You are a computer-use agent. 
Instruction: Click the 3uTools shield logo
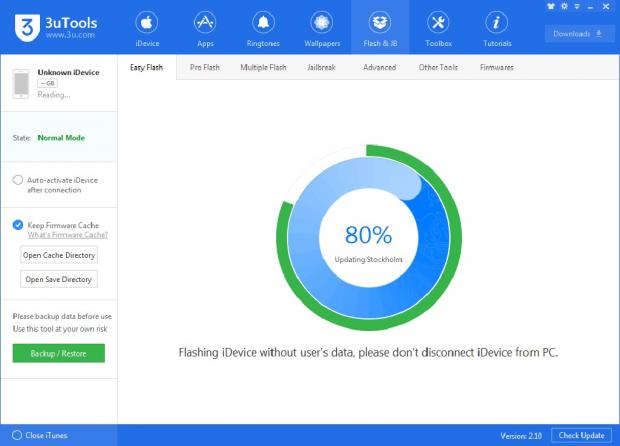tap(27, 27)
